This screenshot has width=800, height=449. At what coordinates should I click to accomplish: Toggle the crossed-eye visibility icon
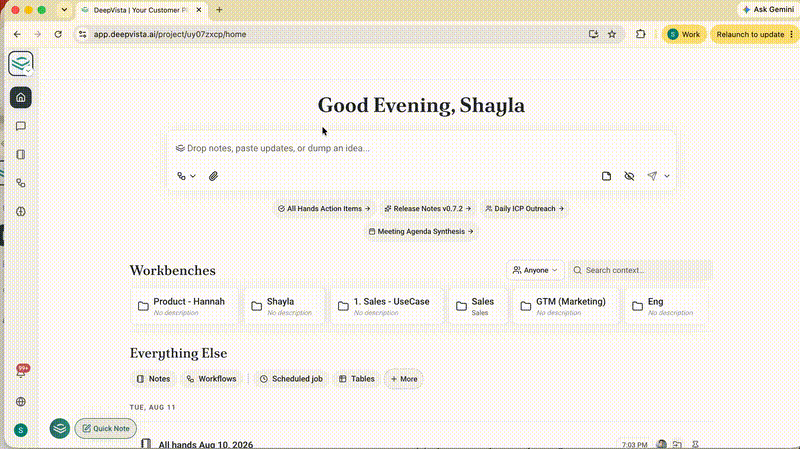629,176
